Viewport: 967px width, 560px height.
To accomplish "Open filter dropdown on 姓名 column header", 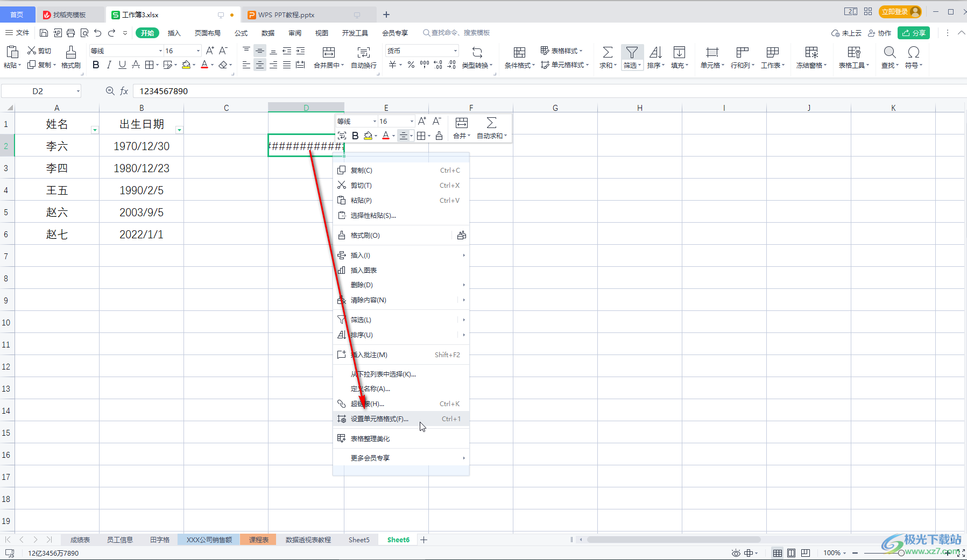I will 95,130.
